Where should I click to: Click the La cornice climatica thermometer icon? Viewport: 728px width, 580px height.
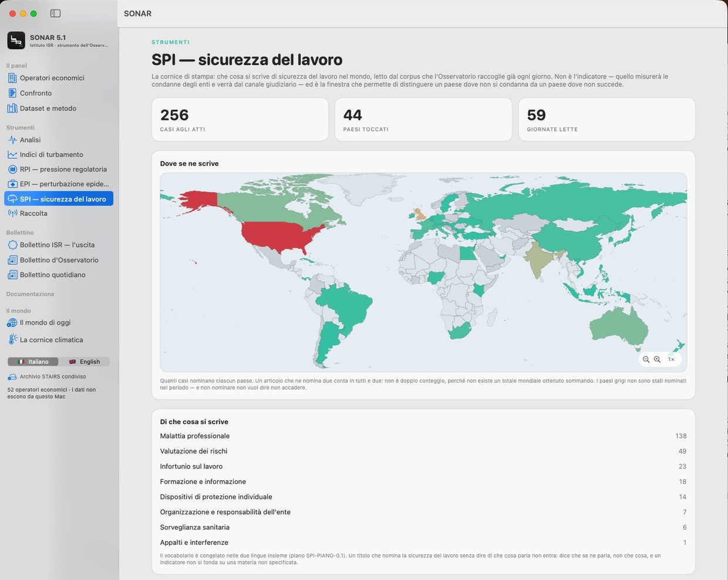point(12,339)
